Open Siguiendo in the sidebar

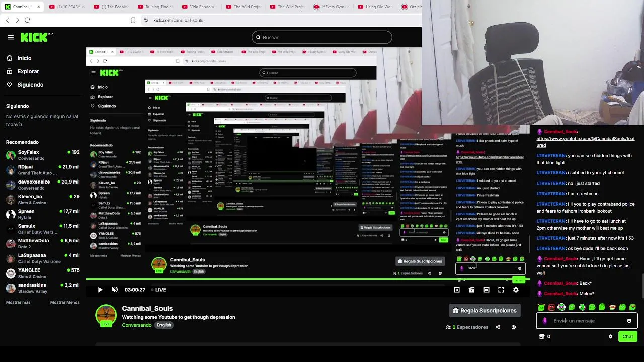30,85
